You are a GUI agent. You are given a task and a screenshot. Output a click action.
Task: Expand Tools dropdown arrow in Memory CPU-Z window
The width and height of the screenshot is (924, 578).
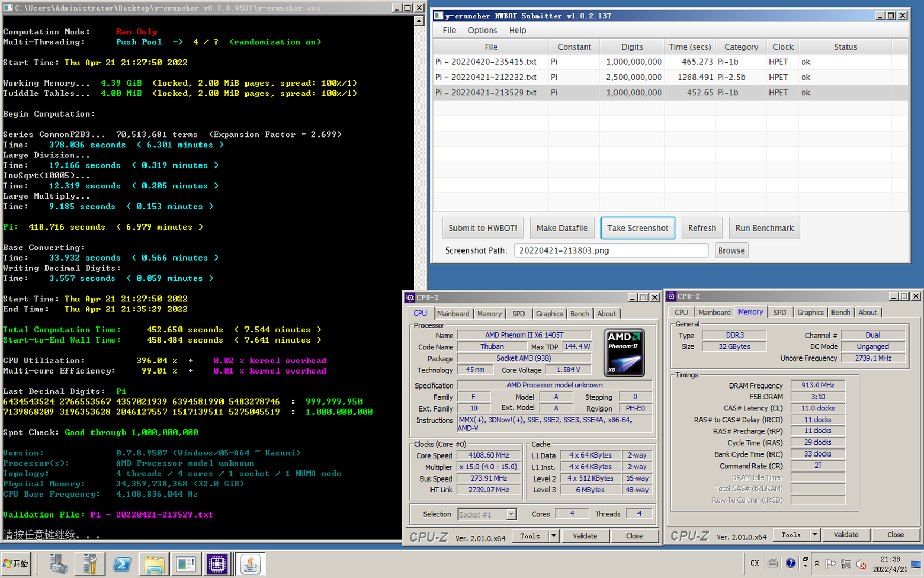[815, 535]
